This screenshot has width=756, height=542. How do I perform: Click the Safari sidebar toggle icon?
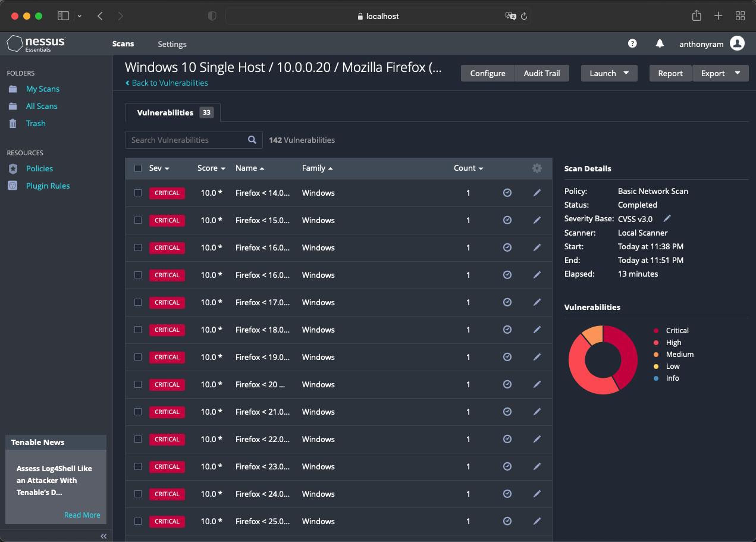tap(63, 16)
